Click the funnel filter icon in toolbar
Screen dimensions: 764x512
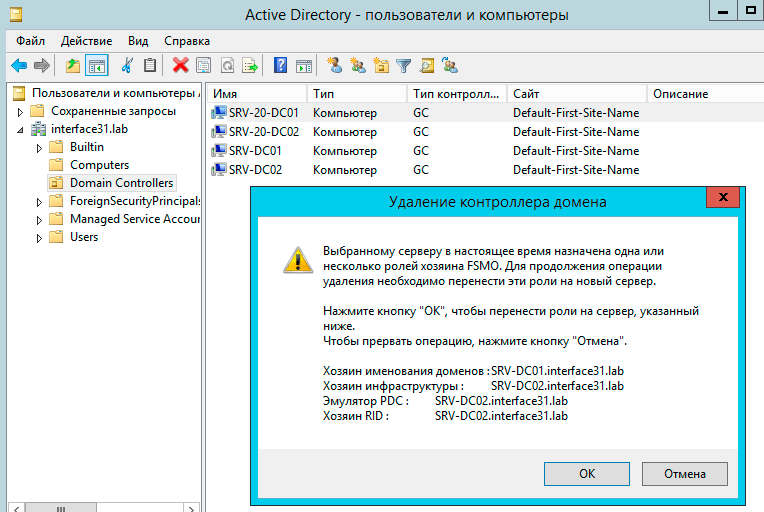(x=404, y=66)
